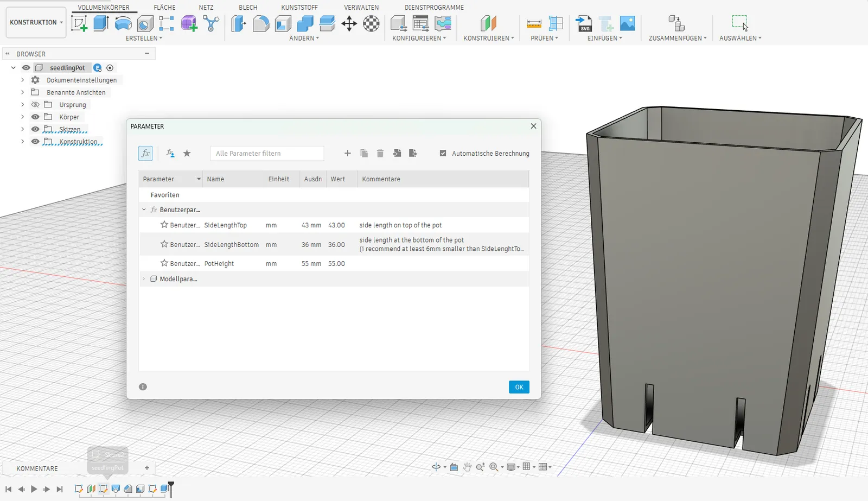Select the Create Sketch tool
Screen dimensions: 868x501
click(x=79, y=23)
